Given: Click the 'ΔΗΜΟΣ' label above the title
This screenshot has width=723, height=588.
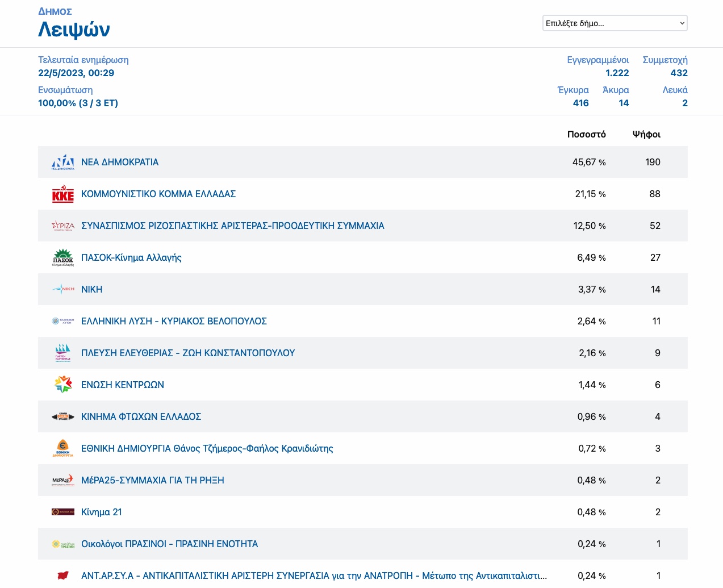Looking at the screenshot, I should [55, 11].
